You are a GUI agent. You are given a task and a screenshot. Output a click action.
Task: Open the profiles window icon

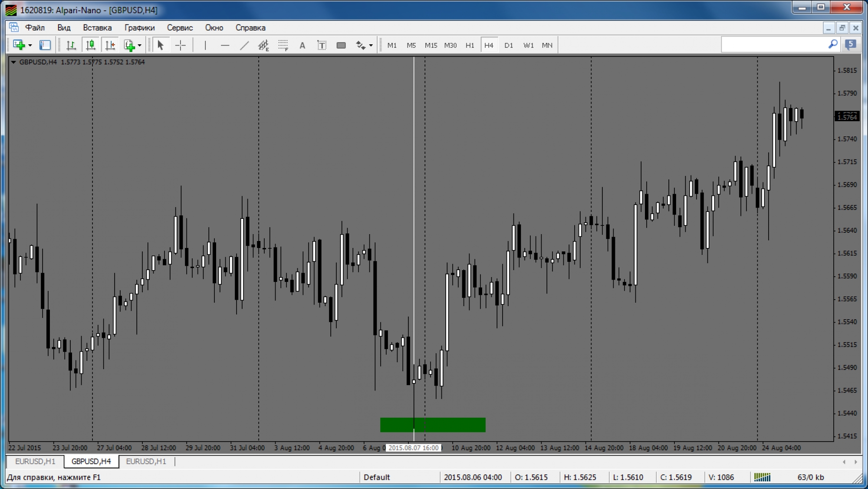(45, 45)
